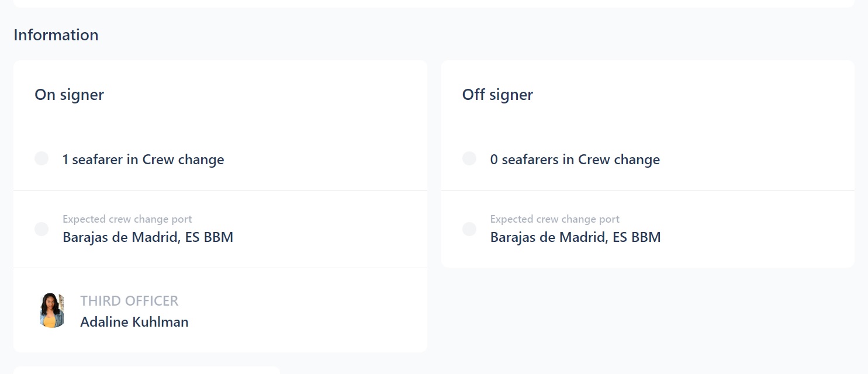Click the partial card below On signer
Image resolution: width=868 pixels, height=374 pixels.
[x=146, y=370]
